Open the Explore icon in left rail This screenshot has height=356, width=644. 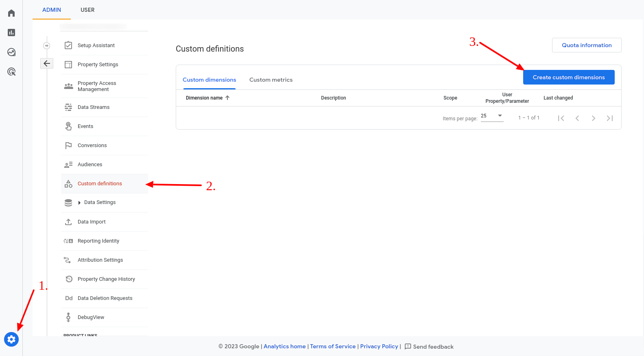pos(11,52)
